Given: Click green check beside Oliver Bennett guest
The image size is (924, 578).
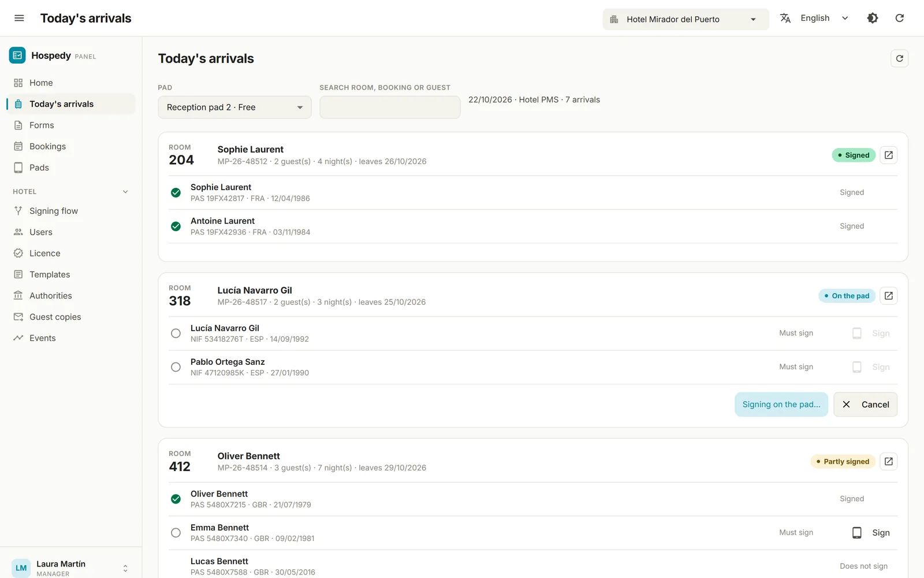Looking at the screenshot, I should (x=176, y=499).
